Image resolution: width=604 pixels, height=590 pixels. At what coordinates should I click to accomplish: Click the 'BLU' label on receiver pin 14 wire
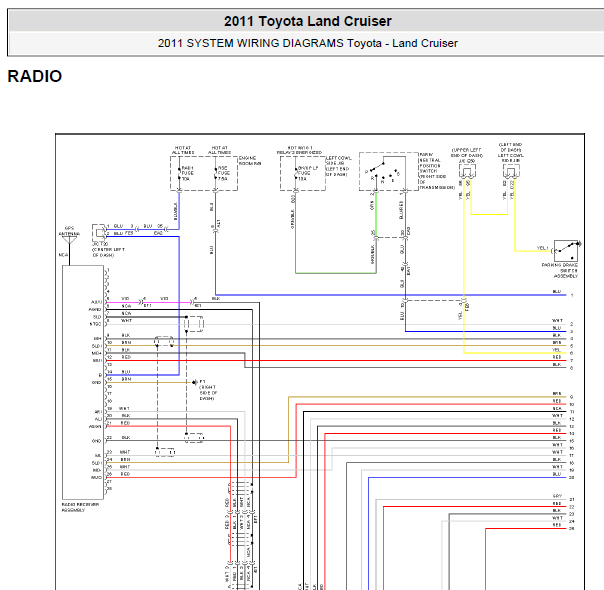[126, 372]
